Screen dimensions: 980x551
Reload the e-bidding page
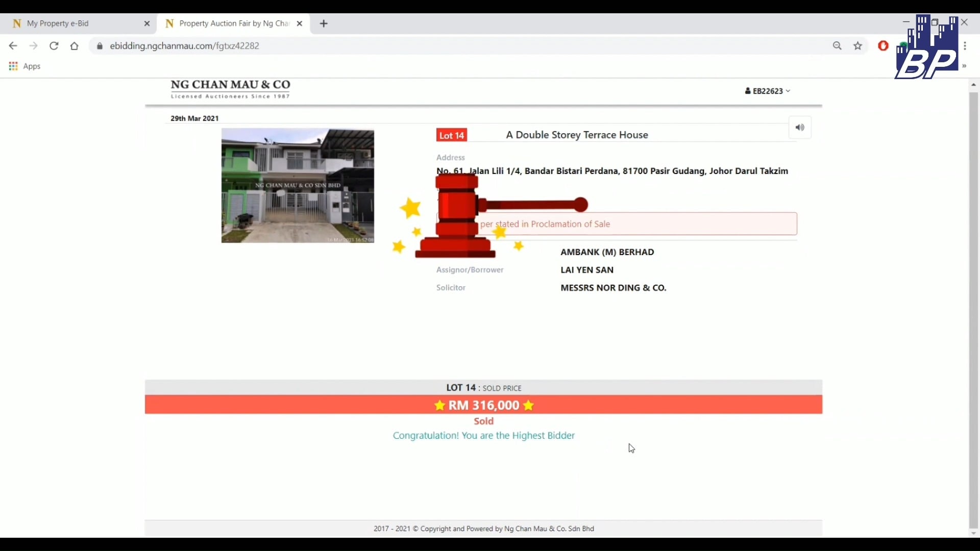[x=54, y=46]
